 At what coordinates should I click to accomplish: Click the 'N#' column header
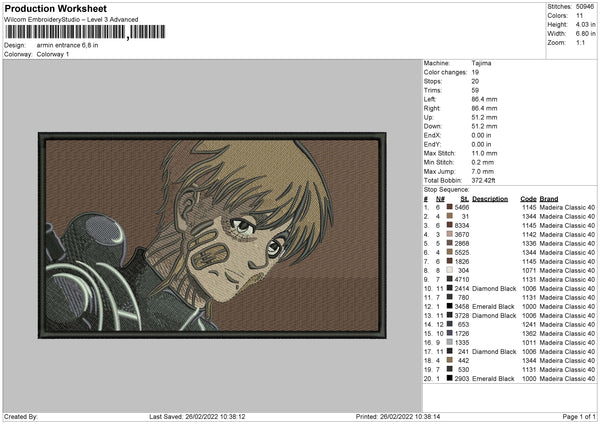coord(440,199)
